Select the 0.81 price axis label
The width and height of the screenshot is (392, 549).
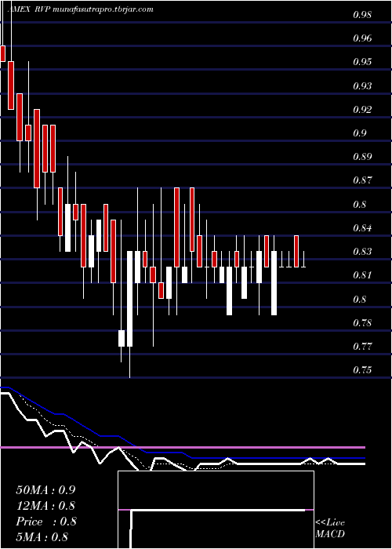(x=362, y=275)
